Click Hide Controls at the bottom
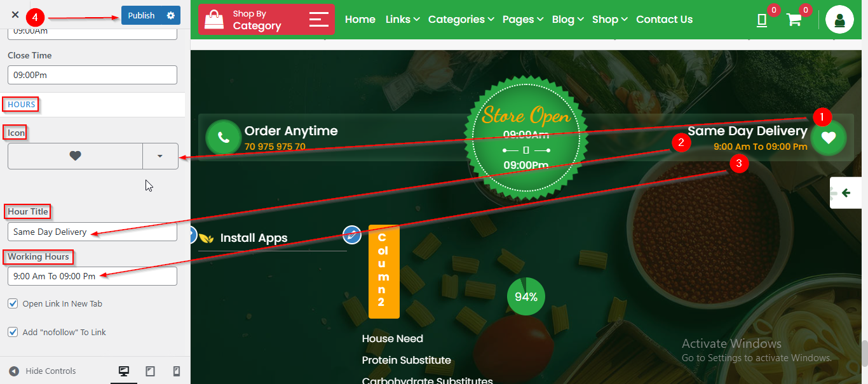Screen dimensions: 868x384 click(43, 371)
